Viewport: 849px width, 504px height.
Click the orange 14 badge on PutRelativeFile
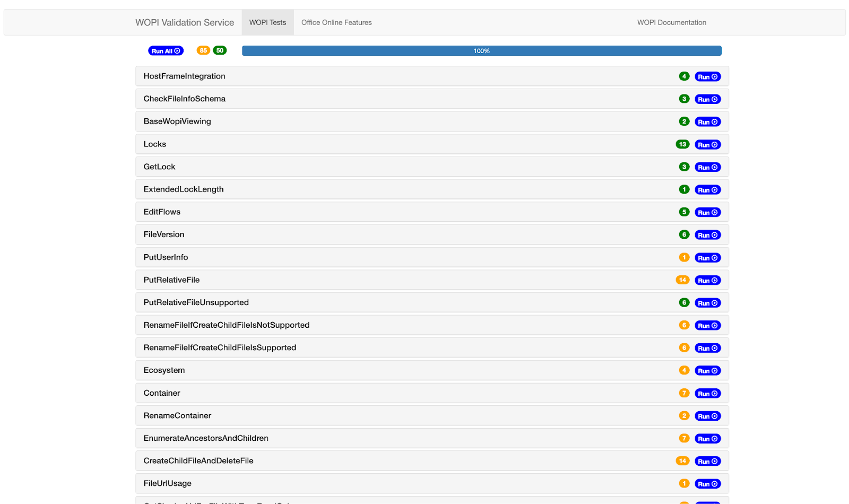682,280
